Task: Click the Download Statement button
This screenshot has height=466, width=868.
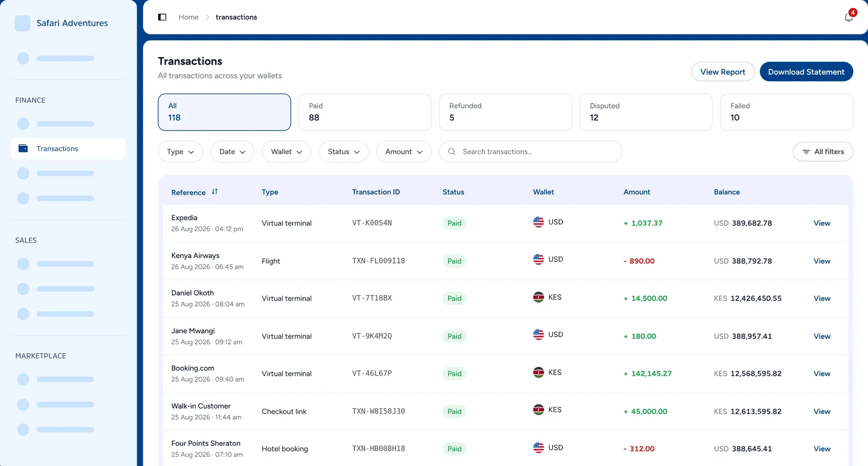Action: click(806, 72)
